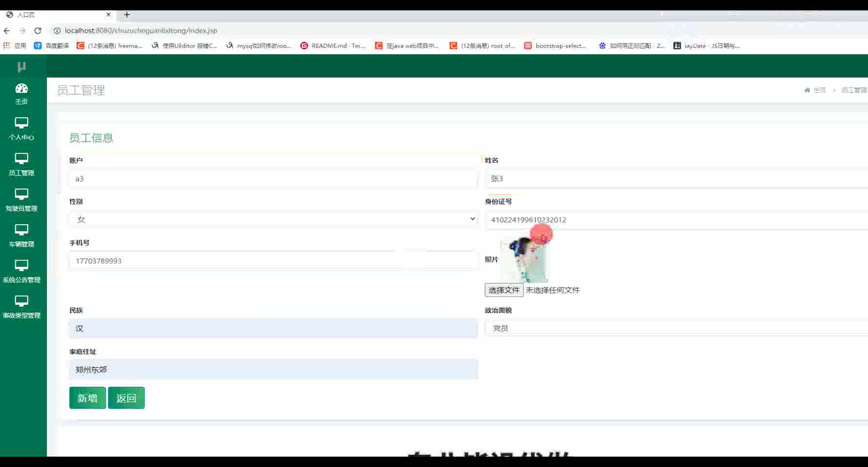
Task: Open the root of... bookmark
Action: tap(482, 46)
